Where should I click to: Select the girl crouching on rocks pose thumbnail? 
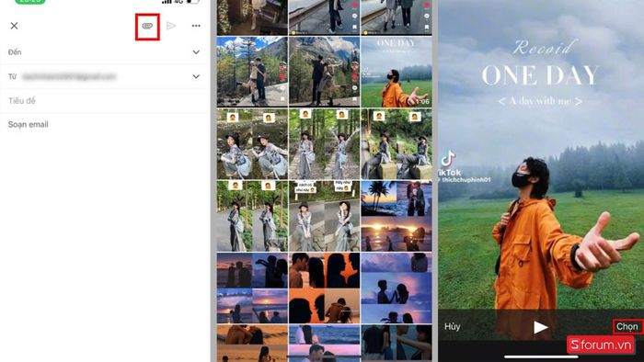252,144
